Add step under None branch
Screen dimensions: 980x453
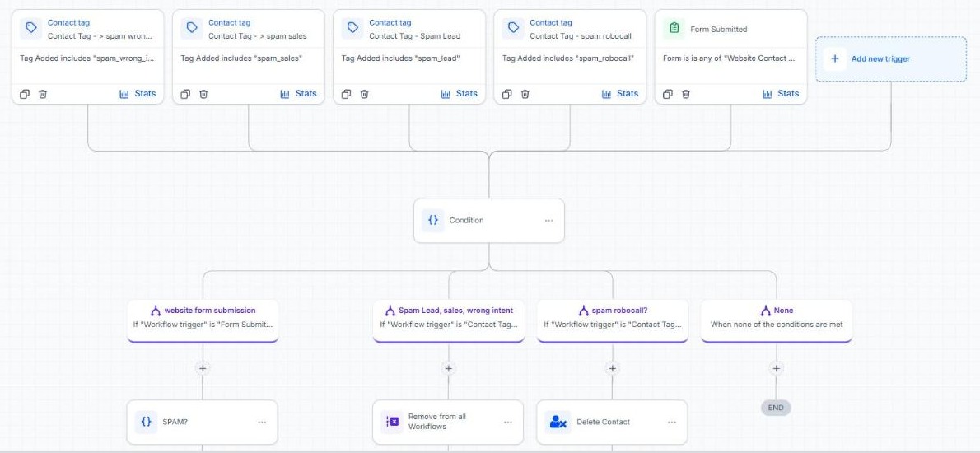[777, 369]
